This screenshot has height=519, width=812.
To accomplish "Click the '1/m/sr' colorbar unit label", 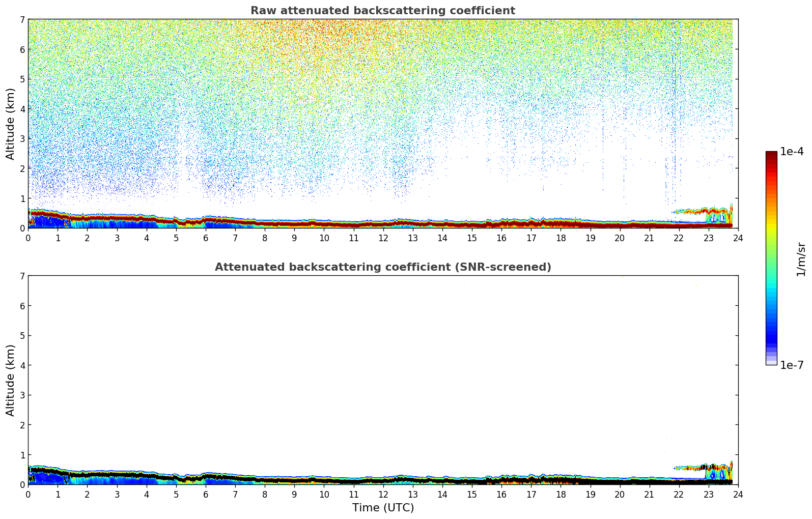I will pos(801,259).
